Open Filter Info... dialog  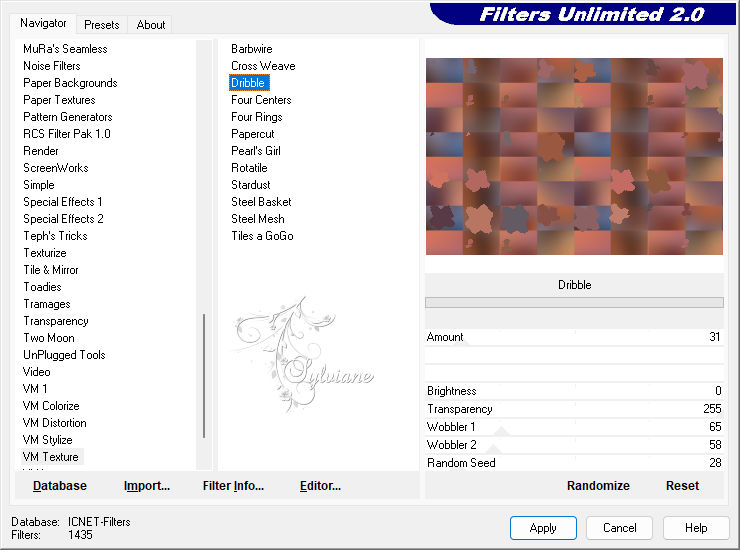point(233,486)
